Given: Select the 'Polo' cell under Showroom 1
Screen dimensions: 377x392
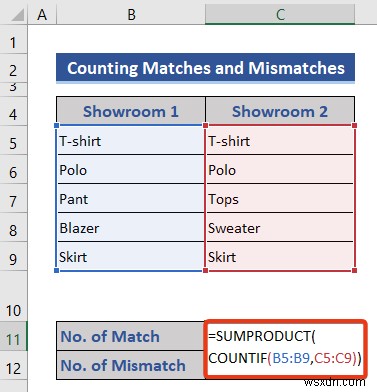Looking at the screenshot, I should 131,169.
